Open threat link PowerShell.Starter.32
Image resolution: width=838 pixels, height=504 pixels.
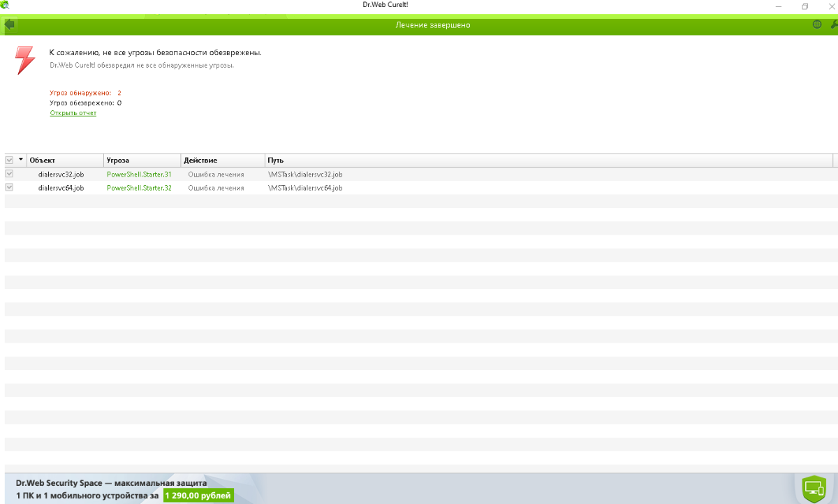[x=139, y=188]
